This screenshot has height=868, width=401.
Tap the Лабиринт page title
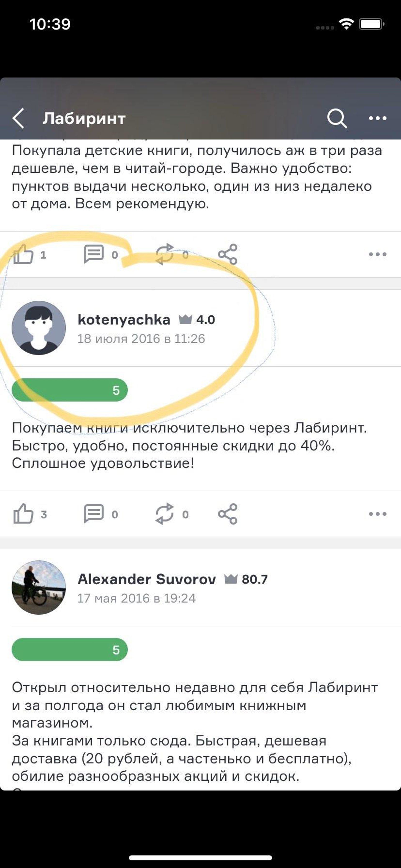click(x=84, y=119)
